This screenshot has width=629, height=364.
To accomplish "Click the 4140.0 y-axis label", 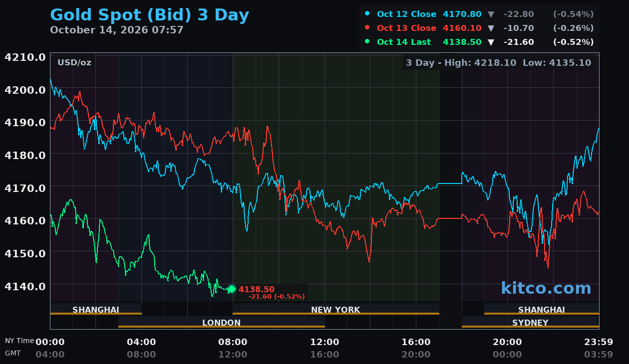I will click(x=25, y=286).
